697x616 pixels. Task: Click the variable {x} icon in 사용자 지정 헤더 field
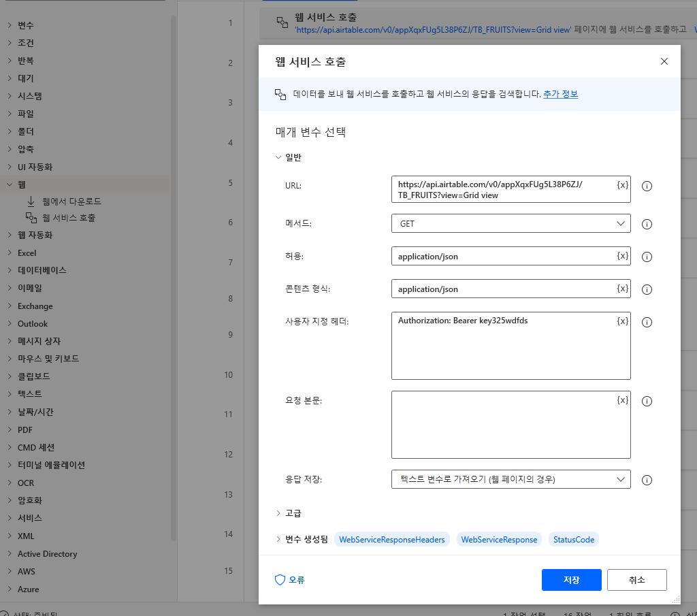(622, 321)
